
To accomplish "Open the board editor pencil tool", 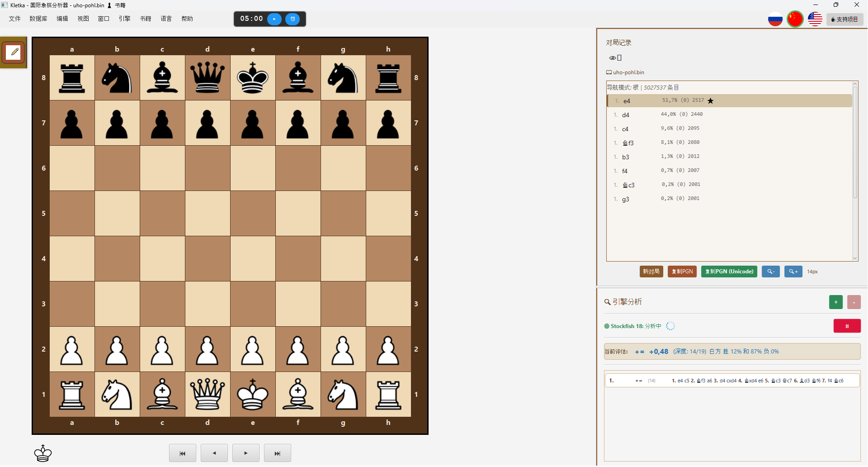I will click(x=14, y=52).
